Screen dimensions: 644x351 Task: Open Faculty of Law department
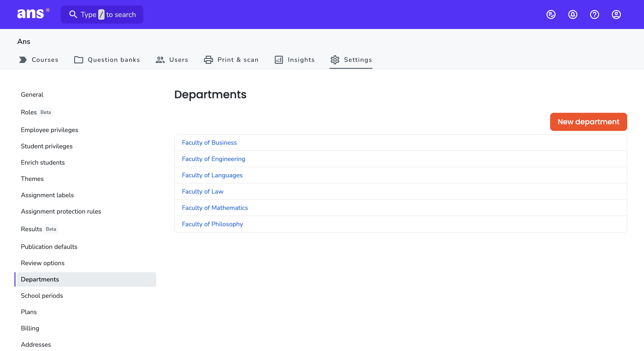click(202, 192)
